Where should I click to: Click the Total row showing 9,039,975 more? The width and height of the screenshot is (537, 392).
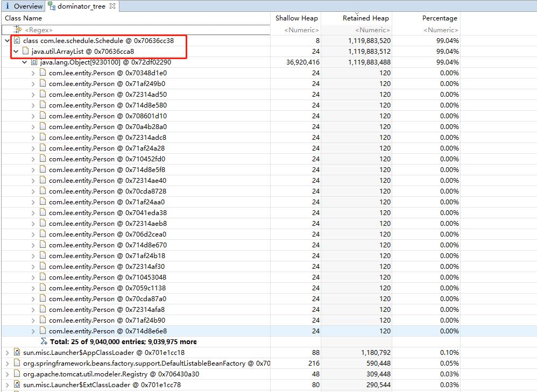(x=124, y=341)
